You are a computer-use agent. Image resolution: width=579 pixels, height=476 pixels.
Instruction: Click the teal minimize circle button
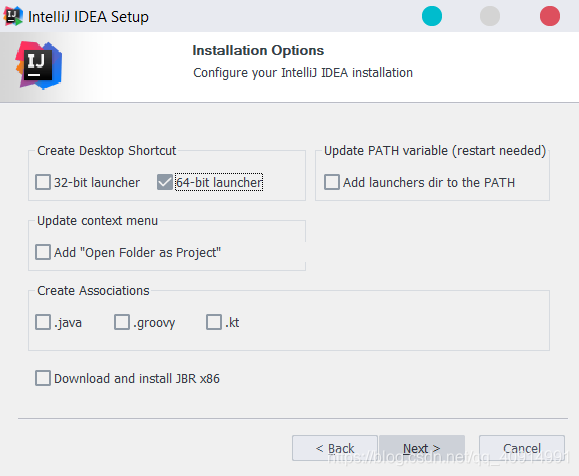[432, 16]
